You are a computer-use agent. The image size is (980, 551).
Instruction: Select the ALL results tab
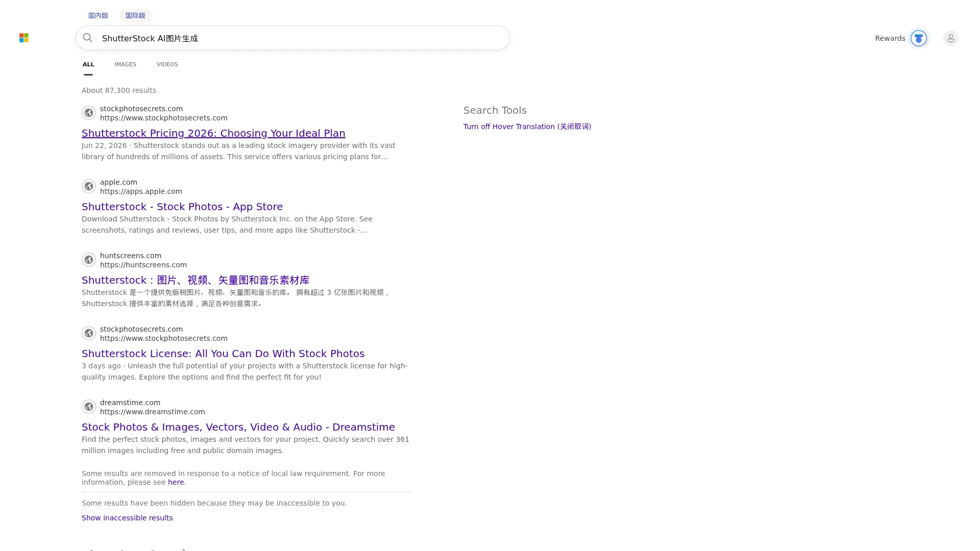[88, 64]
